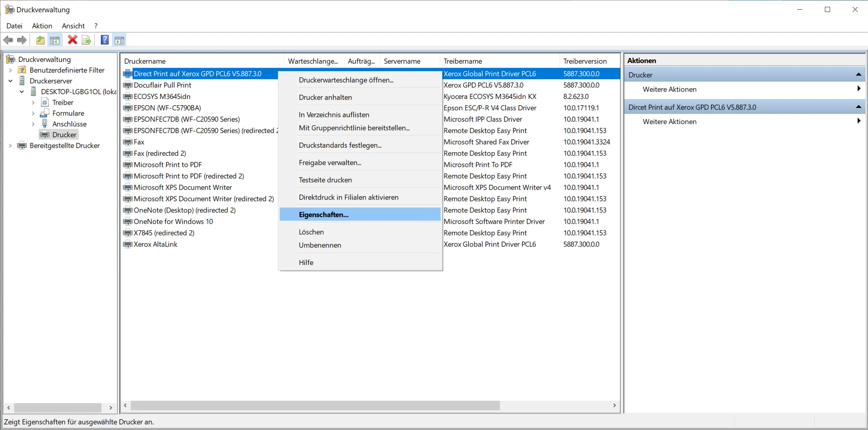The image size is (868, 430).
Task: Expand the Treiber tree node
Action: tap(33, 103)
